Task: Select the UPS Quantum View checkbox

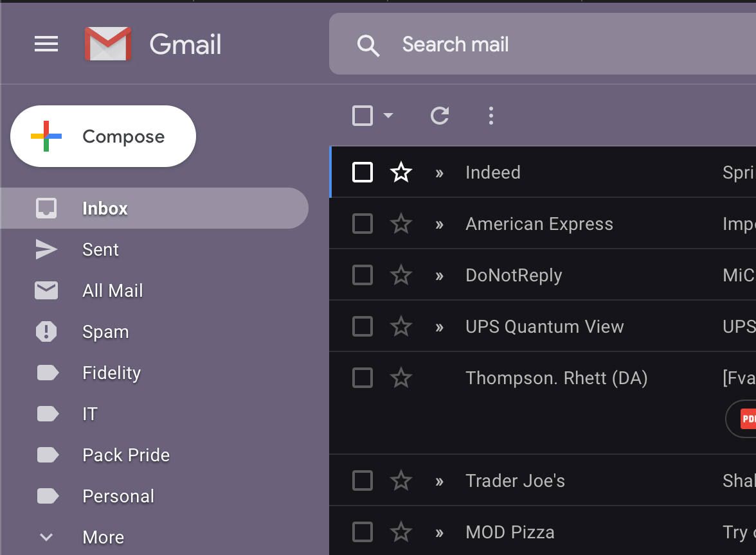Action: pos(363,326)
